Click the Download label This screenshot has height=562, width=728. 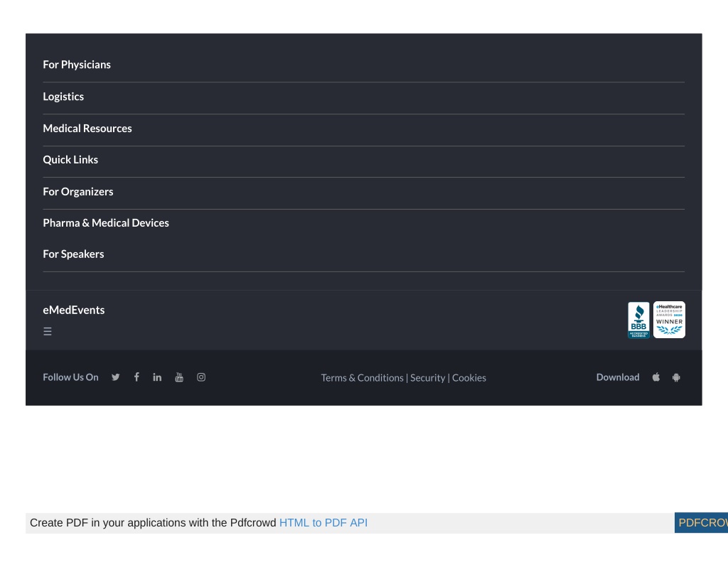pos(618,377)
